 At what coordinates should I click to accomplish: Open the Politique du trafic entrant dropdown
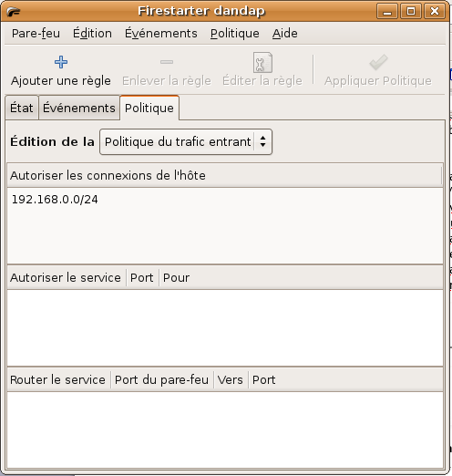186,142
